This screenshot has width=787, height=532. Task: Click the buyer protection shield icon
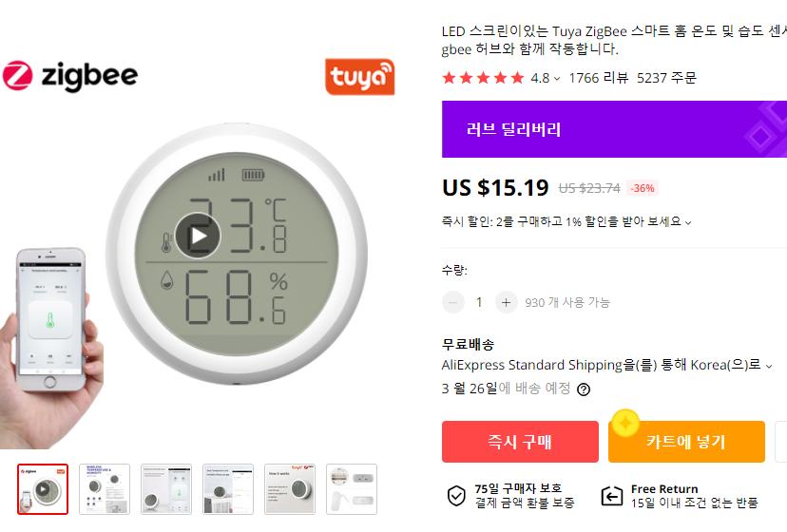(456, 496)
